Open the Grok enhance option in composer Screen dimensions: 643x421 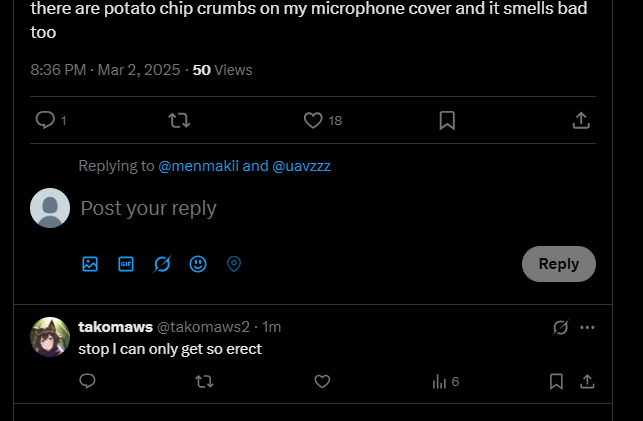point(162,264)
